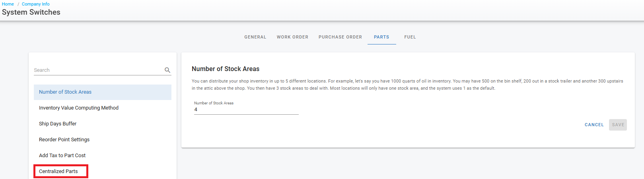
Task: Open the Purchase Order tab
Action: pos(340,37)
